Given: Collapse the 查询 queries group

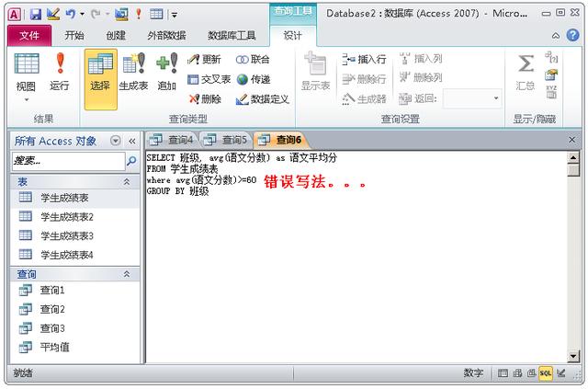Looking at the screenshot, I should [127, 274].
